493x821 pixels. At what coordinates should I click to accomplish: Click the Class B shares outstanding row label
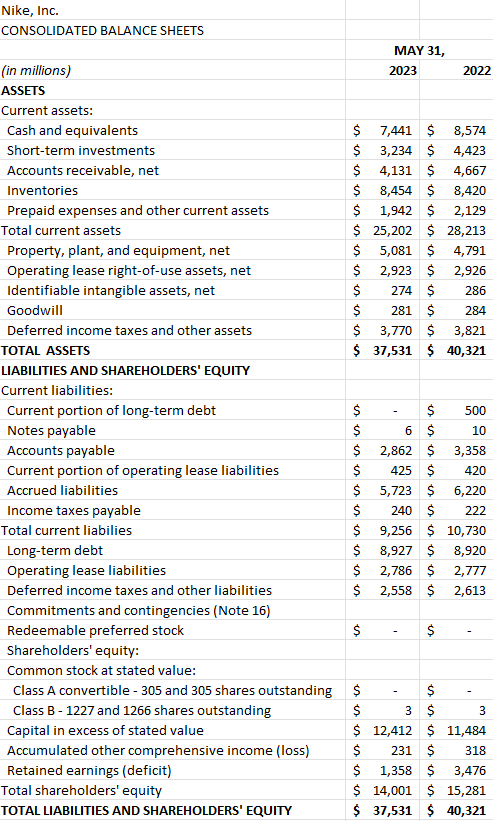pyautogui.click(x=142, y=711)
